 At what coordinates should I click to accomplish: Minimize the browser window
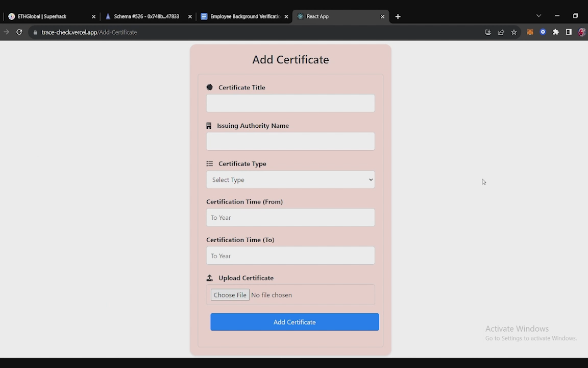pos(557,16)
